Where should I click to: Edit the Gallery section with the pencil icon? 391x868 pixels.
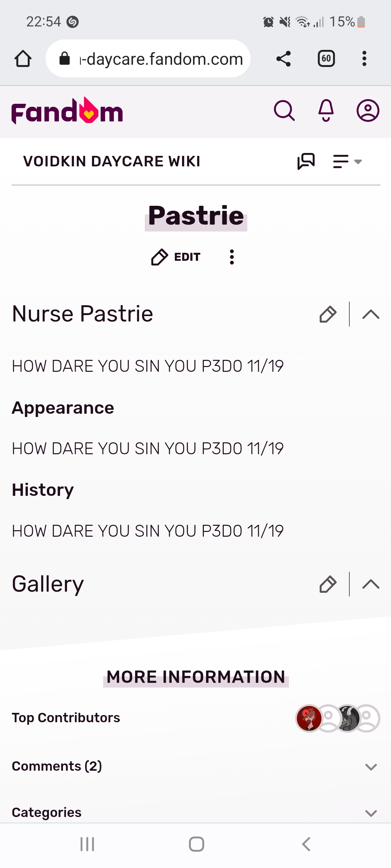[328, 584]
